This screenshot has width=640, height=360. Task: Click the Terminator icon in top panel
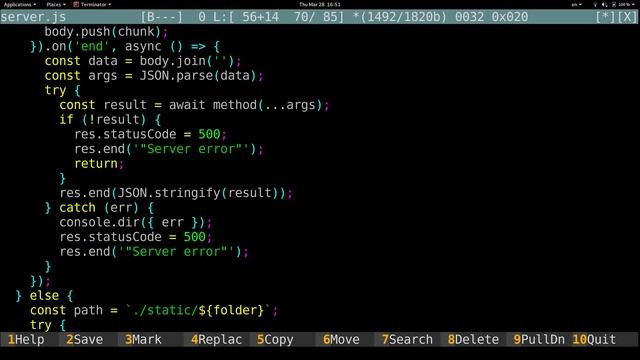tap(76, 4)
